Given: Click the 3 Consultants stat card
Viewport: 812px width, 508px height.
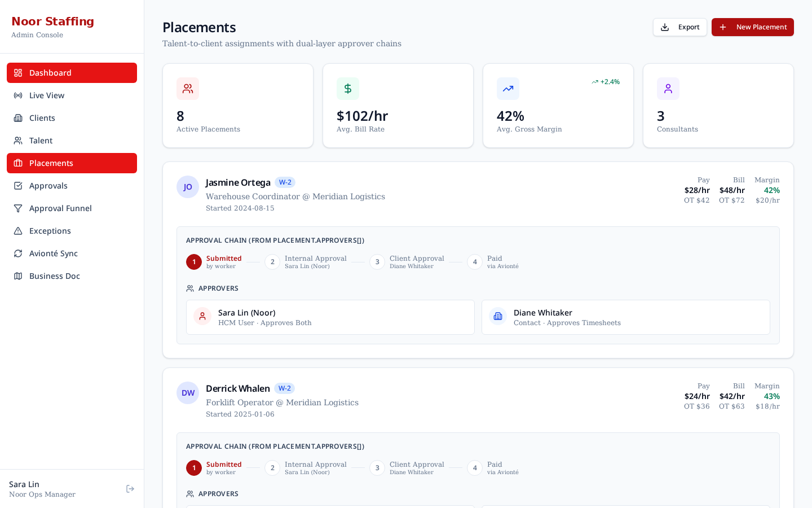Looking at the screenshot, I should click(x=718, y=106).
